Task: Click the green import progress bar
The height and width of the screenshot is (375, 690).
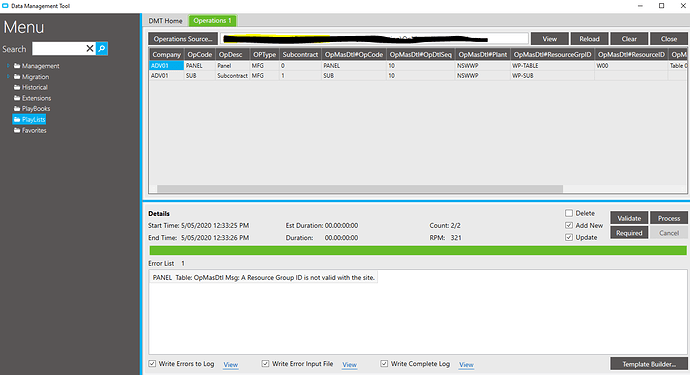Action: (418, 250)
